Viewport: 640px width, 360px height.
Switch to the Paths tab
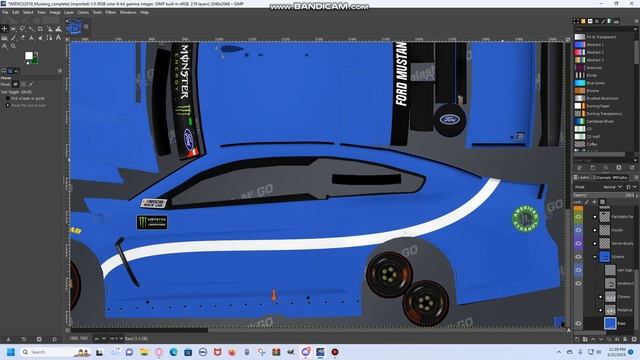[620, 178]
